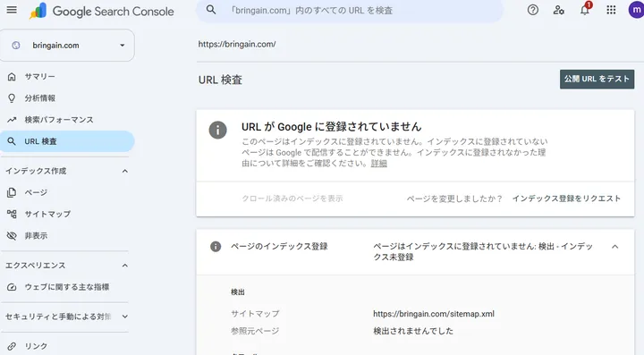The height and width of the screenshot is (355, 644).
Task: Click the search magnifier icon in top bar
Action: pyautogui.click(x=211, y=10)
